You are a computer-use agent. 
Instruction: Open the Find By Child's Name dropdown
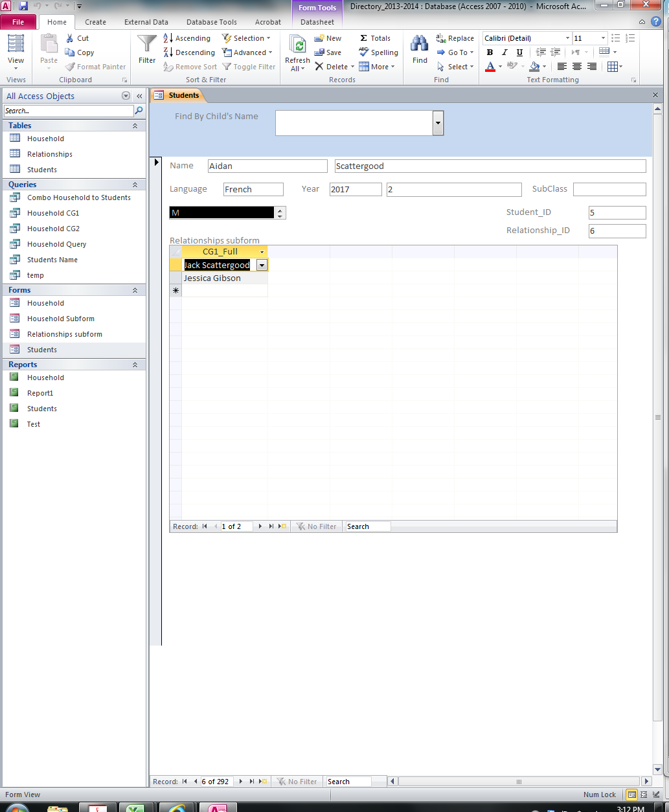[x=438, y=123]
